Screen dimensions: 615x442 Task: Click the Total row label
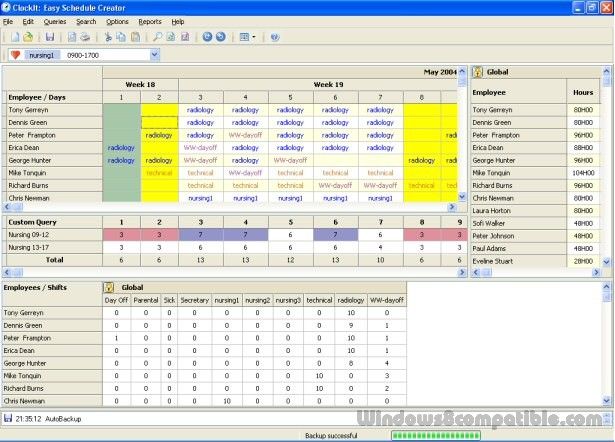coord(53,260)
